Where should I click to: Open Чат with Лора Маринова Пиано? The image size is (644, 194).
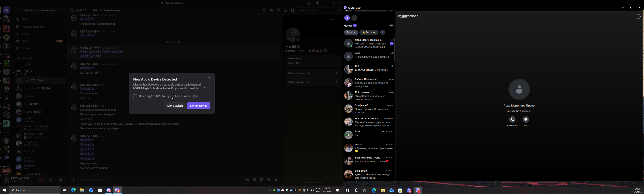tap(526, 120)
